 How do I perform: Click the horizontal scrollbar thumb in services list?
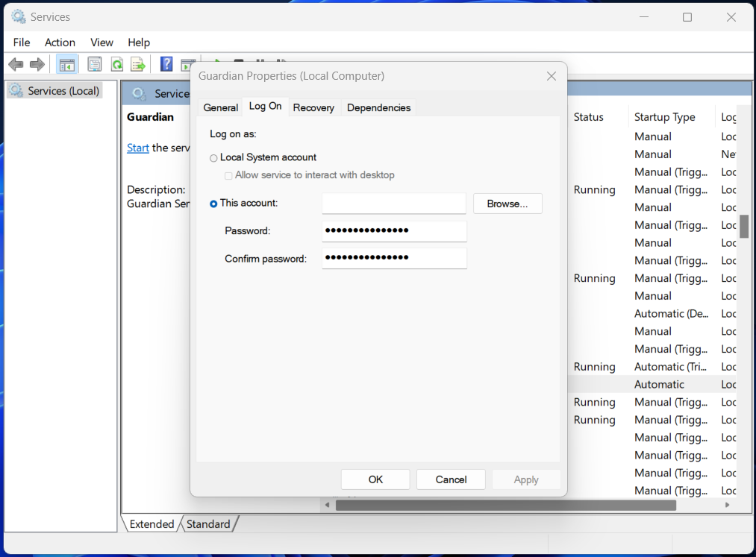click(506, 505)
